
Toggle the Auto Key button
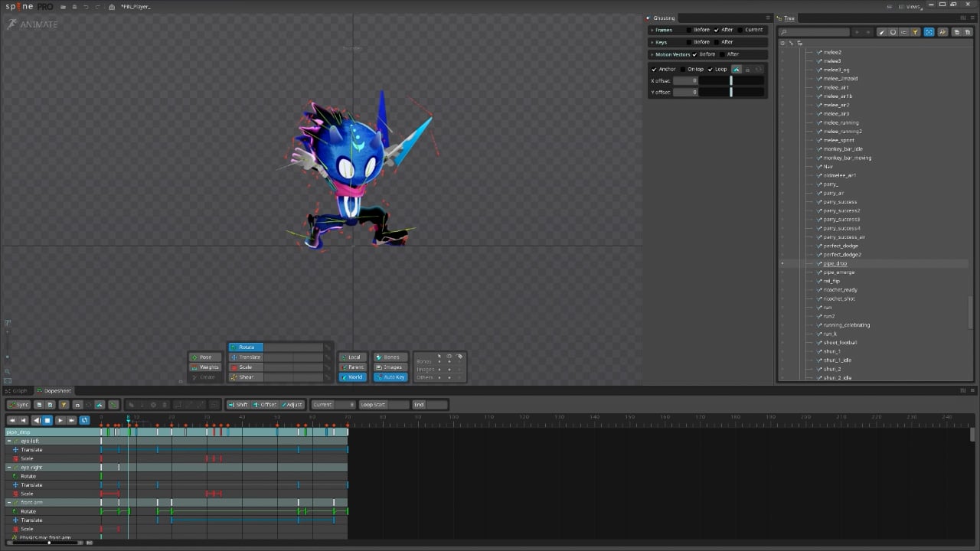tap(390, 377)
